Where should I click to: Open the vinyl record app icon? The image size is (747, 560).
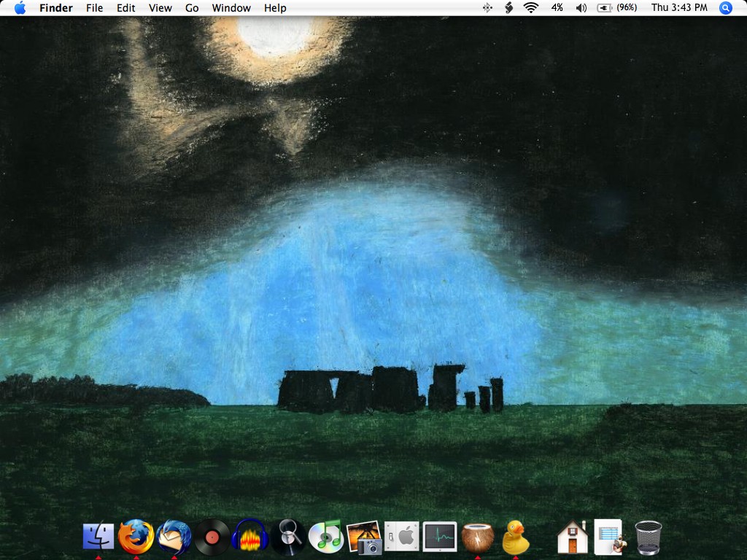[212, 537]
